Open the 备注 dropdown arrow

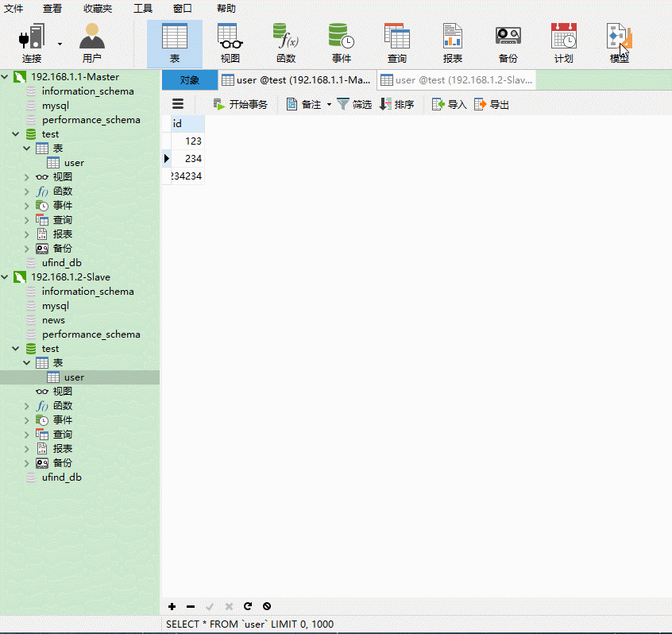[328, 103]
